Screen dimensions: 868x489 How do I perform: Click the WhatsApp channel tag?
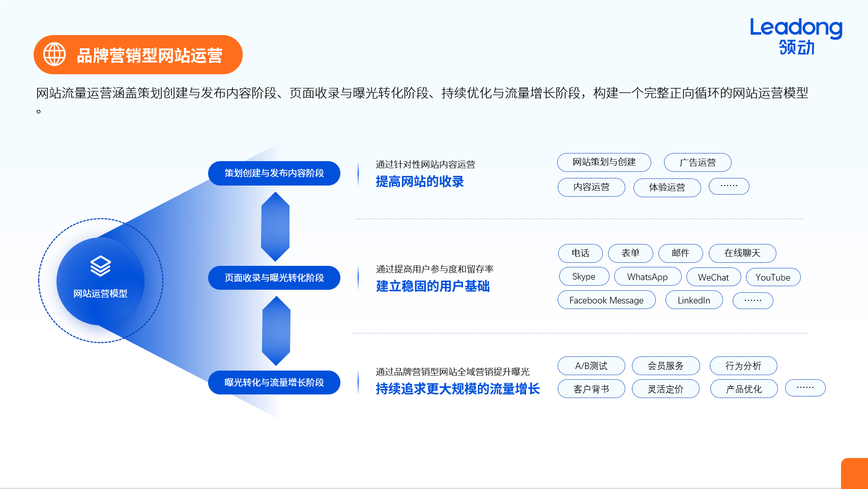[x=648, y=277]
